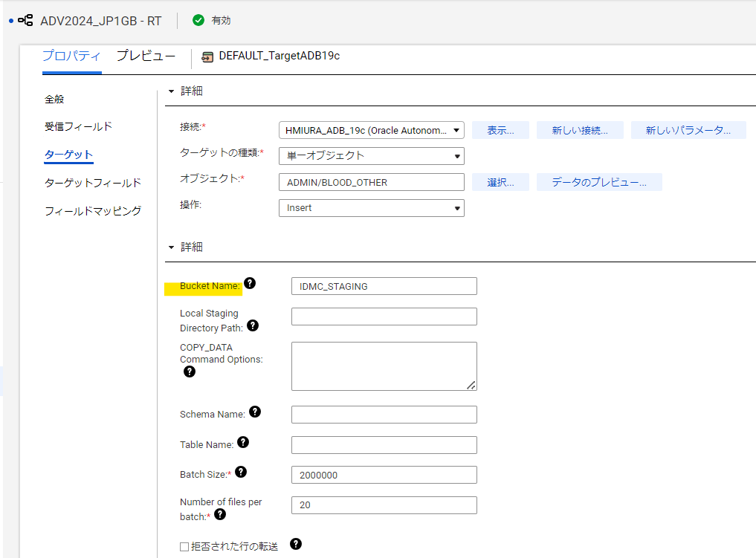Image resolution: width=756 pixels, height=558 pixels.
Task: Click the 新しいパラメータ... button
Action: click(688, 130)
